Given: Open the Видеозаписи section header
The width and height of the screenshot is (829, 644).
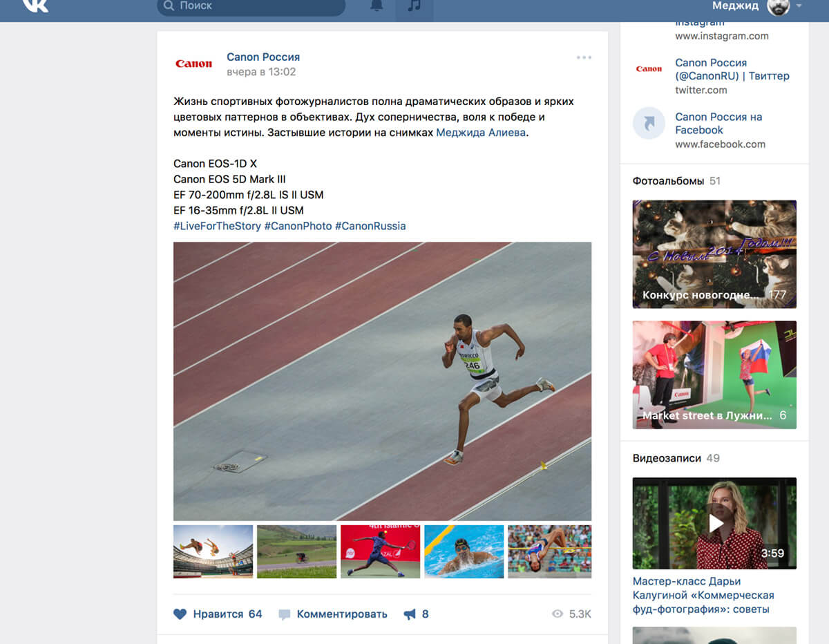Looking at the screenshot, I should 667,458.
